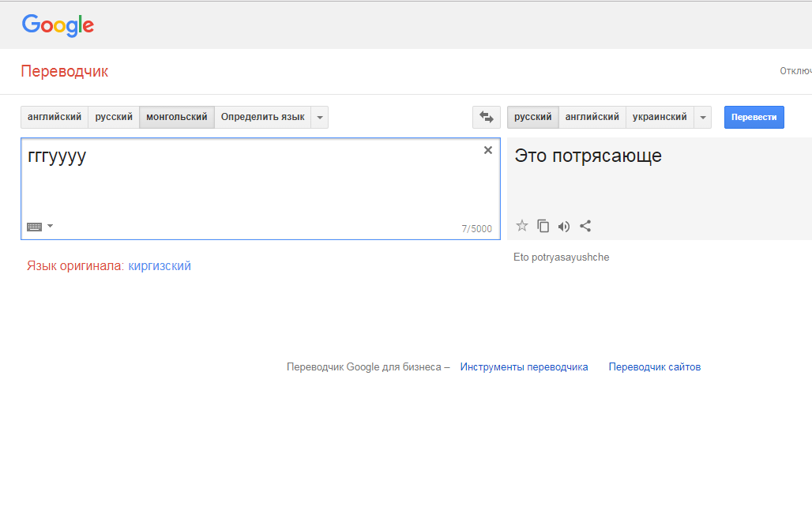Set target language to английский
Screen dimensions: 812x526
tap(592, 117)
